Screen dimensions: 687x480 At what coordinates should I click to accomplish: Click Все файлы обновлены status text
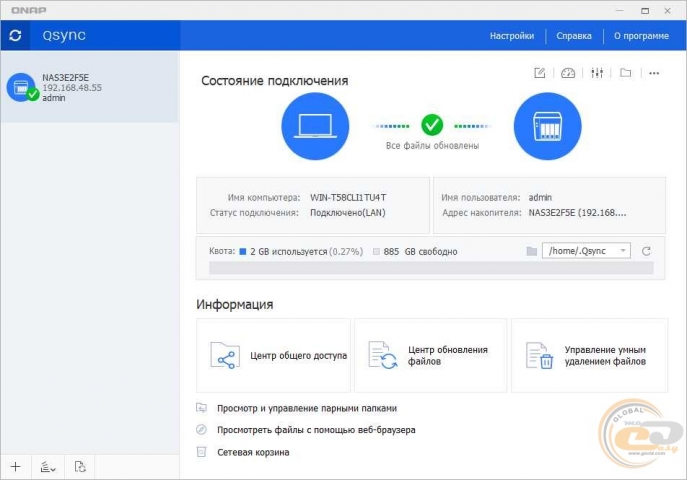coord(432,146)
